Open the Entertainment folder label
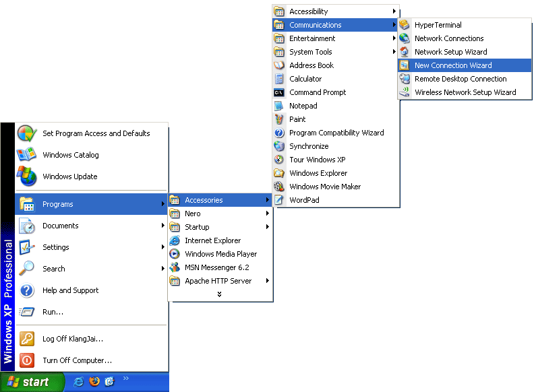 [x=312, y=38]
